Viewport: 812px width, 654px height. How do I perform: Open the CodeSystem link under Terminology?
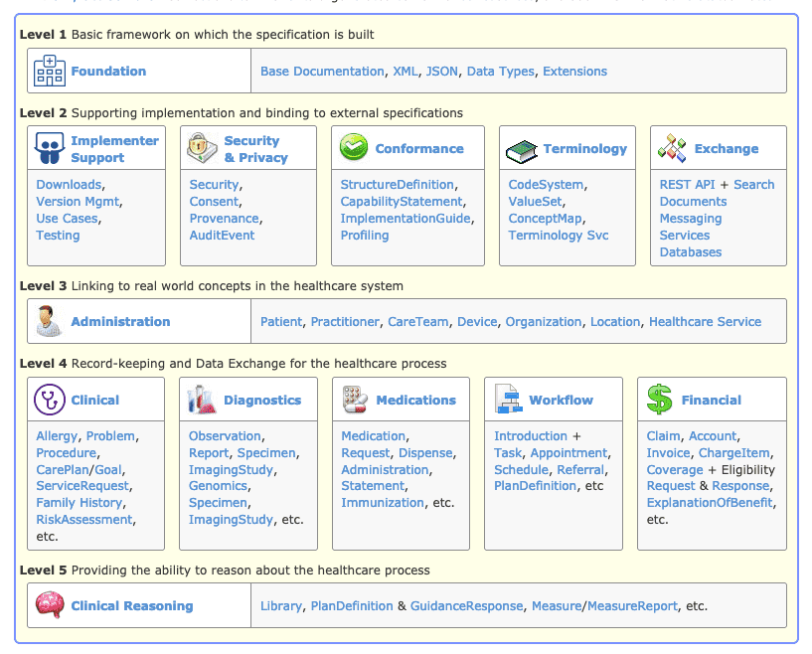click(x=546, y=185)
